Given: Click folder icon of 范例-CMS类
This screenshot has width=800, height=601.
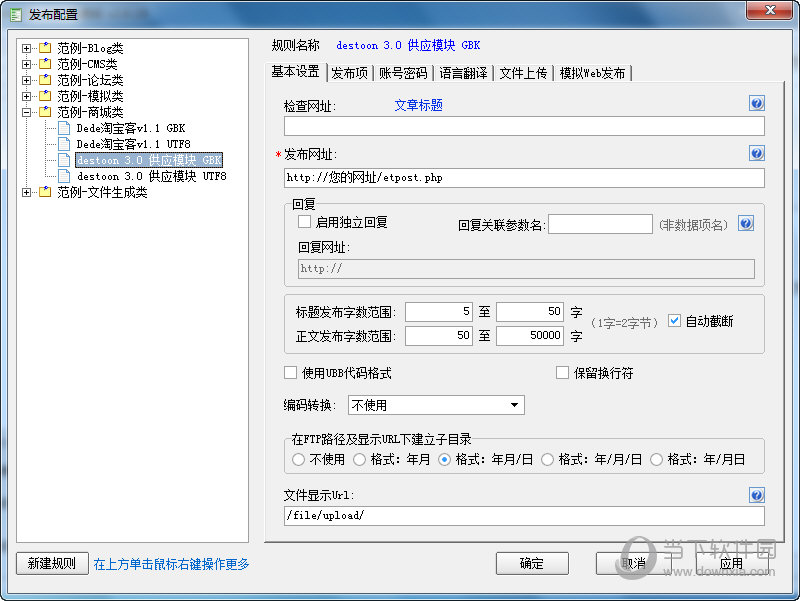Looking at the screenshot, I should tap(45, 64).
